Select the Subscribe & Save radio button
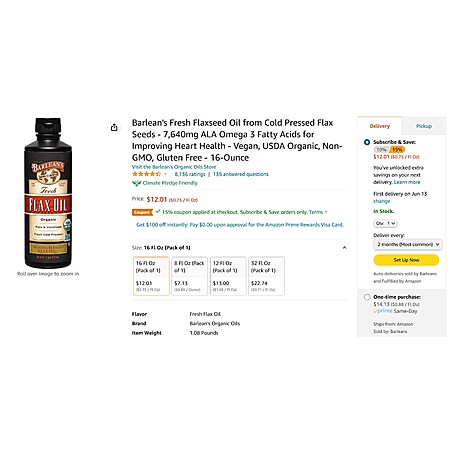The height and width of the screenshot is (450, 450). click(367, 142)
